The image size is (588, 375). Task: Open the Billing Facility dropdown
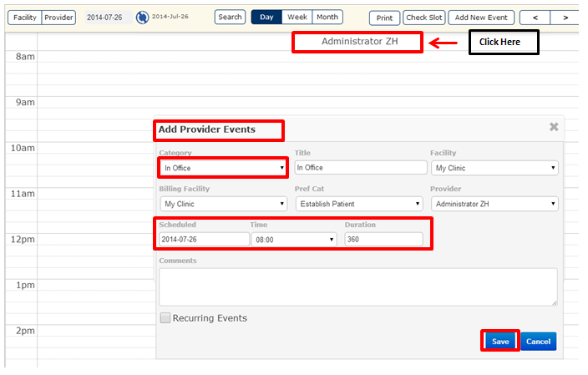click(x=223, y=204)
